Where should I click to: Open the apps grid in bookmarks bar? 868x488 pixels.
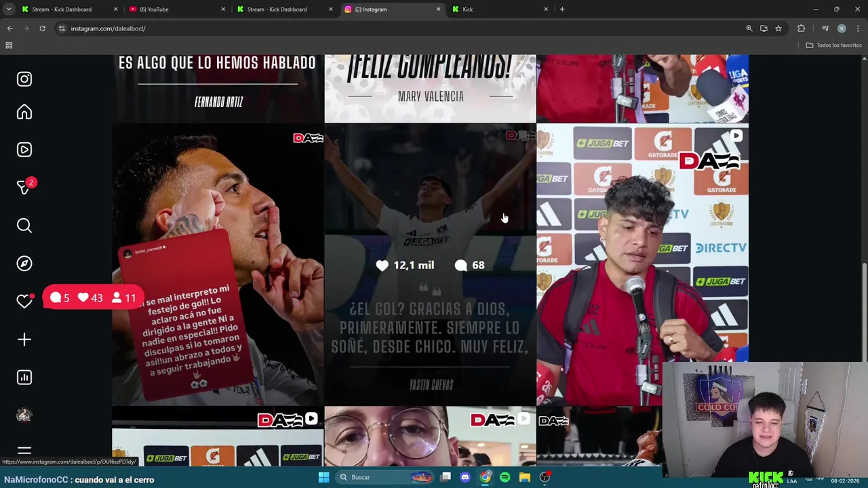9,45
